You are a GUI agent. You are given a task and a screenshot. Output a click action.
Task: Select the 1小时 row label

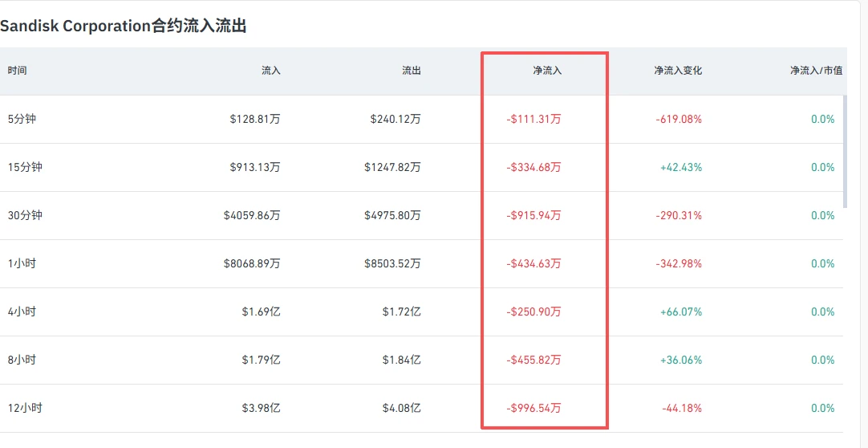tap(22, 263)
